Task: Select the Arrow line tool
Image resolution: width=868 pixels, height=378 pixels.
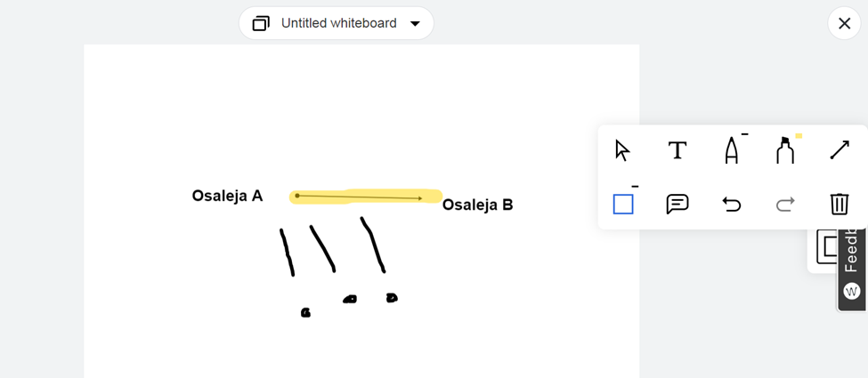Action: (840, 150)
